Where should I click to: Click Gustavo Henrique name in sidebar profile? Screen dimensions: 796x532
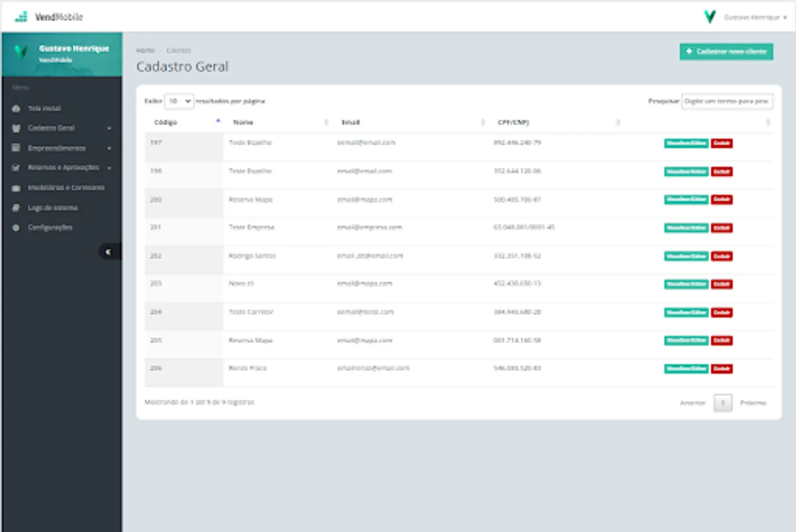74,48
